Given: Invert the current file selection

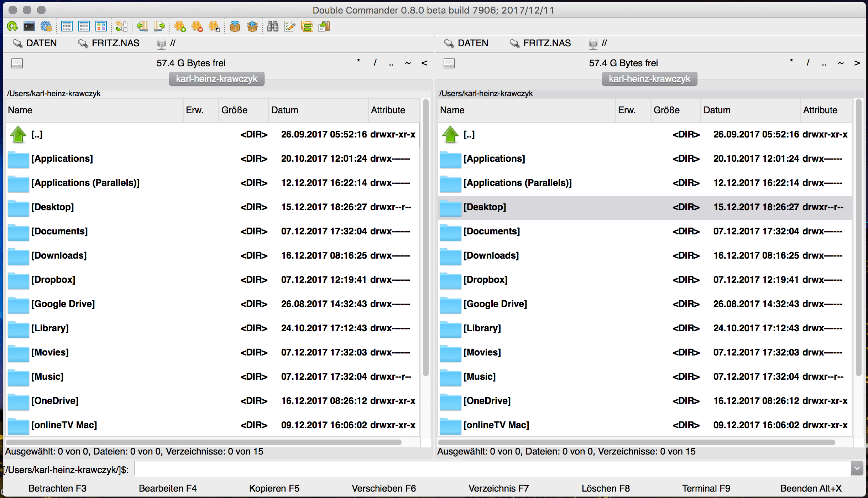Looking at the screenshot, I should pyautogui.click(x=215, y=26).
